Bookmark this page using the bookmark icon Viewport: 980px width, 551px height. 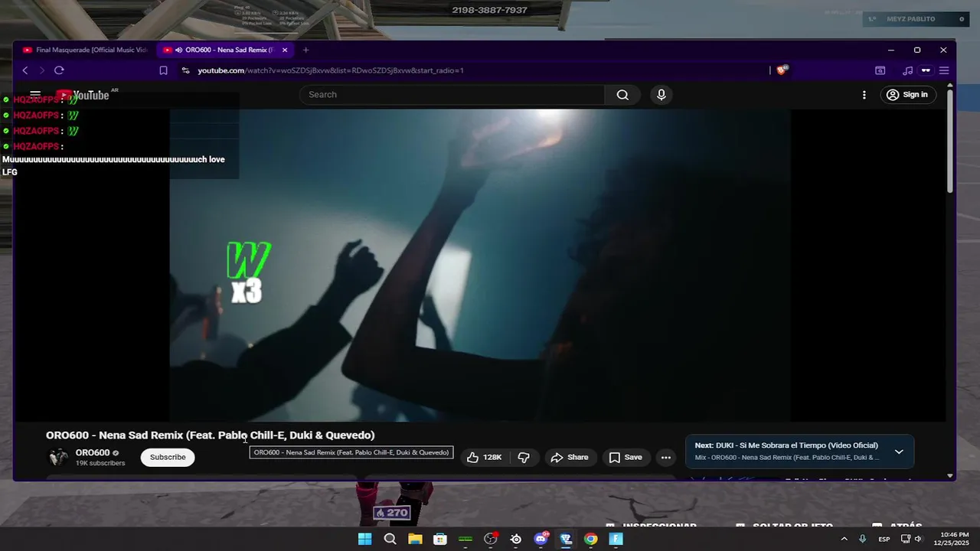tap(163, 70)
